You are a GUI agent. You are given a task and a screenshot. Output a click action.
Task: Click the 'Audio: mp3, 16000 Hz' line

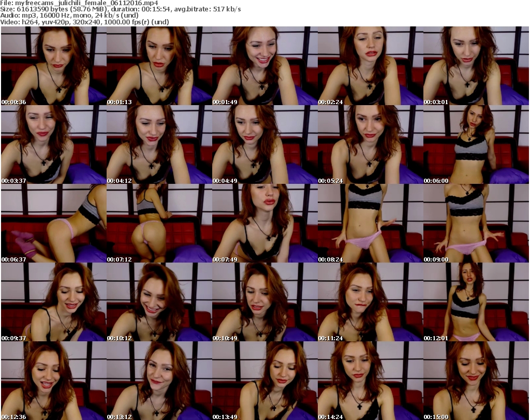coord(69,16)
